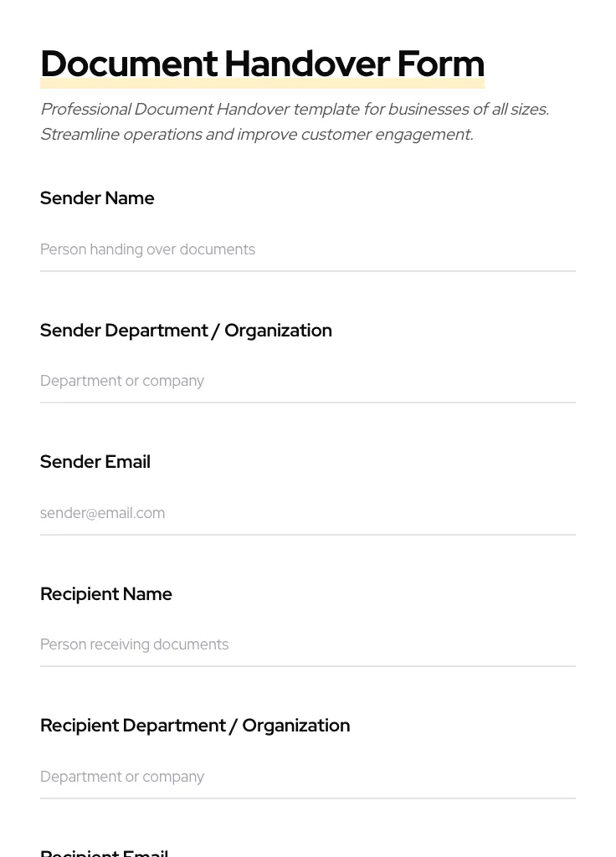Click the partially visible 'Recipient Email' label
This screenshot has height=857, width=616.
(105, 853)
